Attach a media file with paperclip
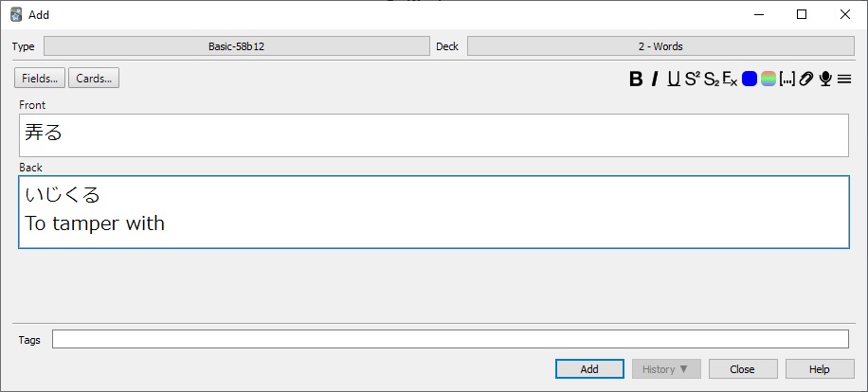The width and height of the screenshot is (868, 392). click(806, 80)
